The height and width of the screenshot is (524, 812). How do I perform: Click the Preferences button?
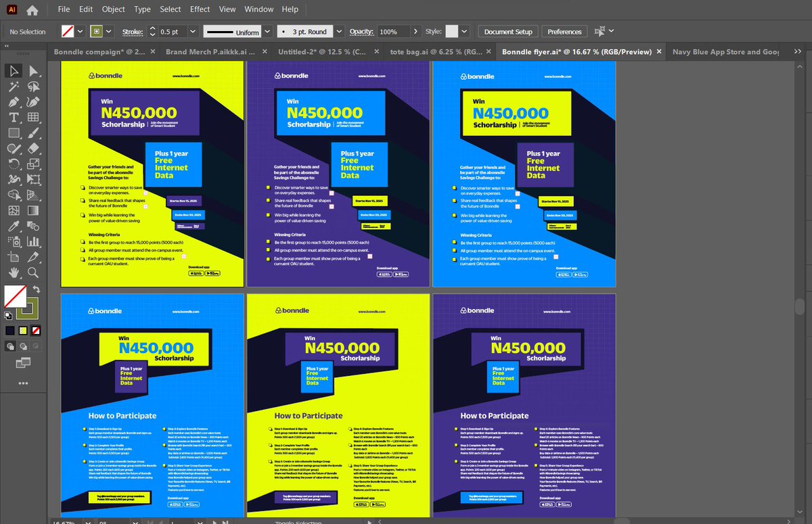click(564, 32)
